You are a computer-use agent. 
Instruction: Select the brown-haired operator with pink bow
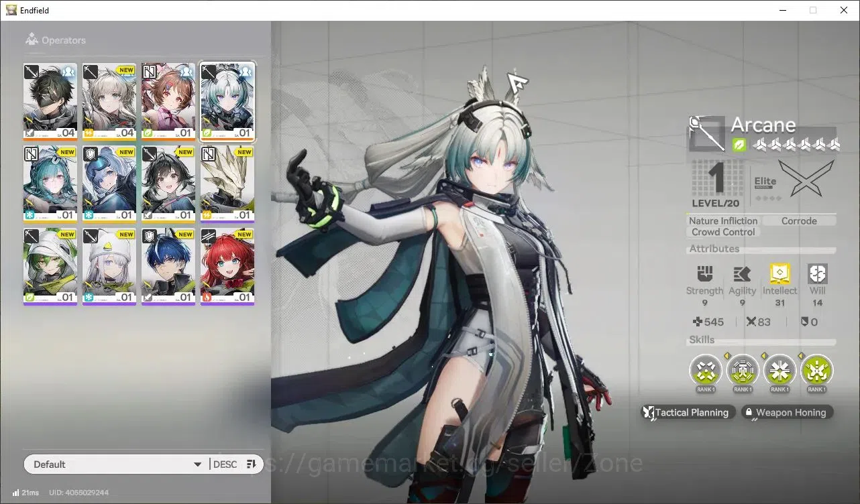coord(168,102)
